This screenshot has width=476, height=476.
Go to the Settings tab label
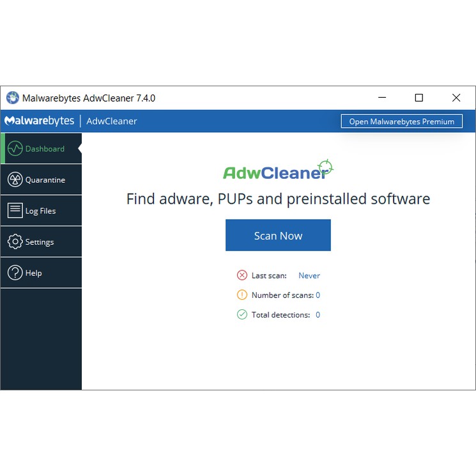coord(40,242)
